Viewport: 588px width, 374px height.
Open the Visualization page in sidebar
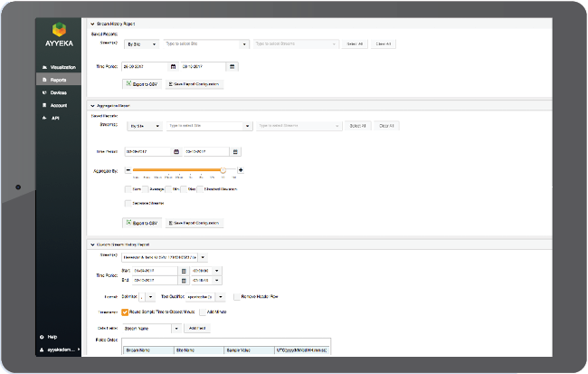(62, 67)
